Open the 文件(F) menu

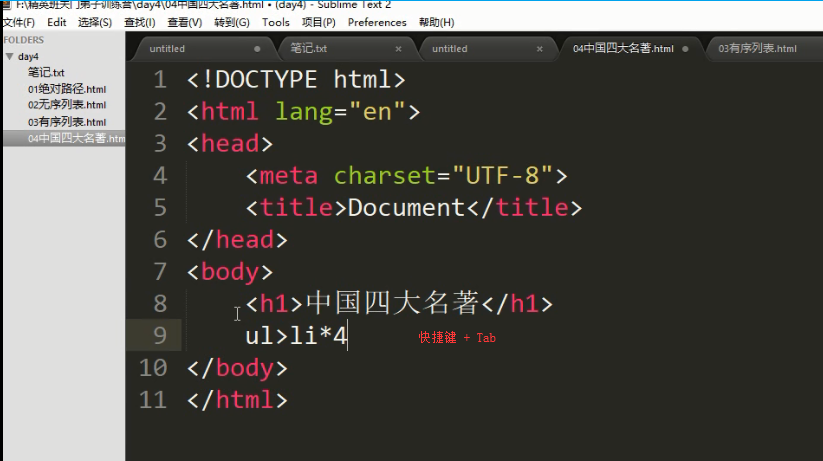click(19, 22)
